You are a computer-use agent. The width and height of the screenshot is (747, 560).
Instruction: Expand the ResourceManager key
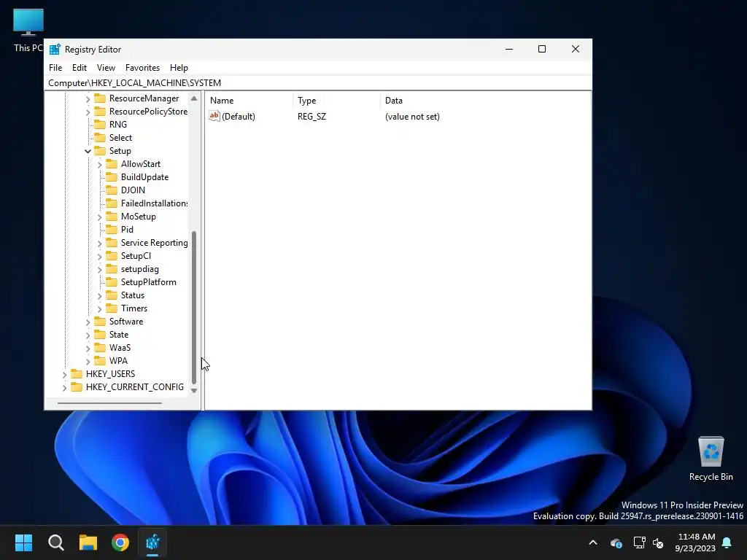pos(88,99)
